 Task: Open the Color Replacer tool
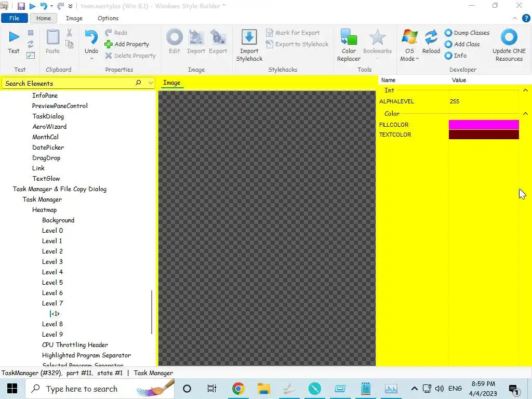tap(349, 46)
